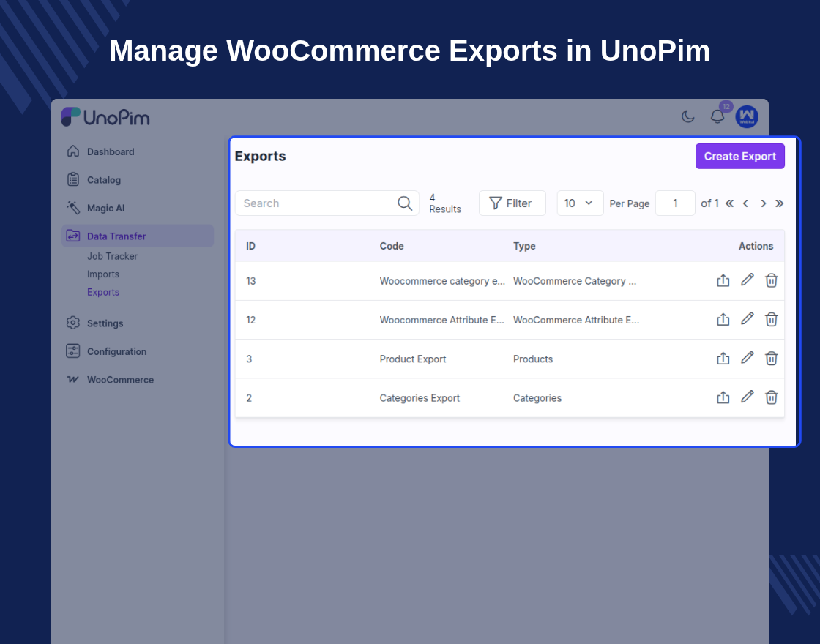
Task: Click '4 Results' count text
Action: pos(445,203)
